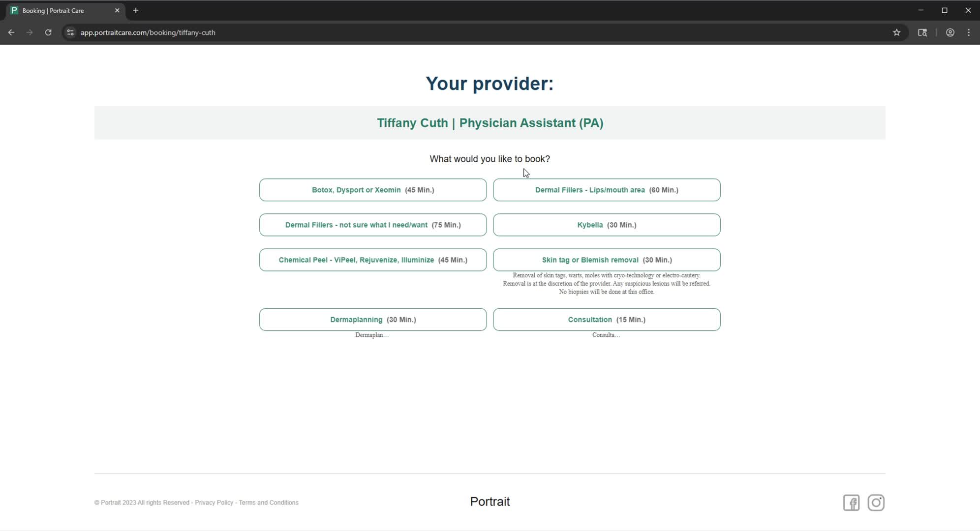Image resolution: width=980 pixels, height=531 pixels.
Task: Close the Booking | Portrait Care tab
Action: coord(117,10)
